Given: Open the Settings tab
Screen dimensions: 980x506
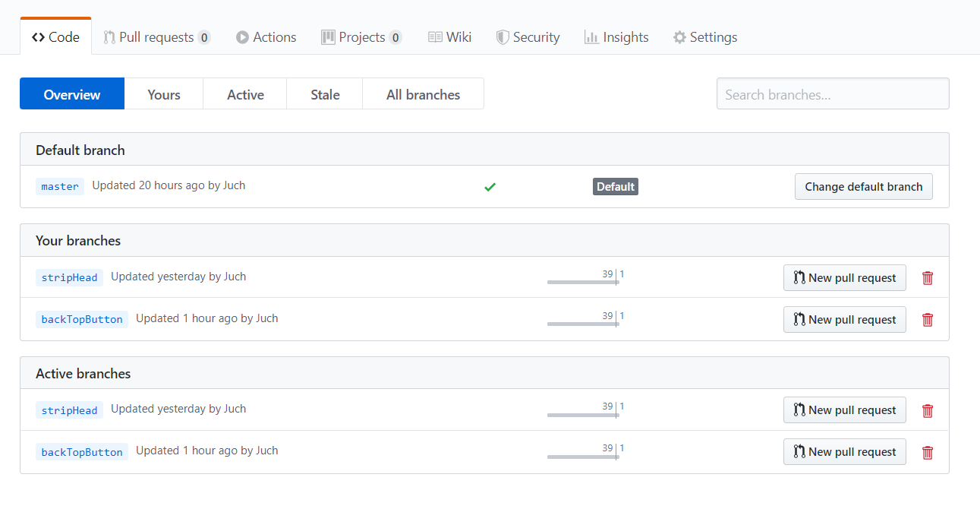Looking at the screenshot, I should point(704,37).
